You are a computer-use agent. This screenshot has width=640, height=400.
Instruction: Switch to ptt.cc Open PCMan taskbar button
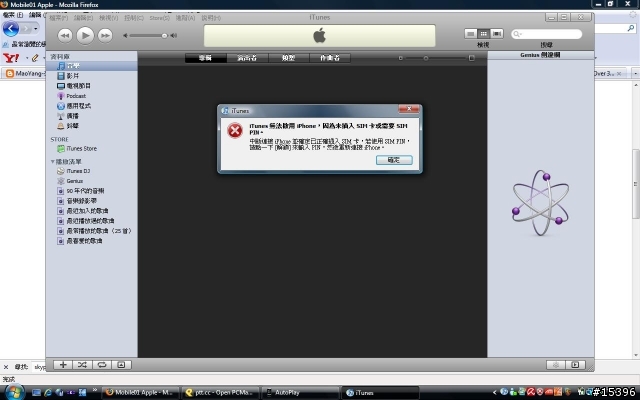(220, 392)
